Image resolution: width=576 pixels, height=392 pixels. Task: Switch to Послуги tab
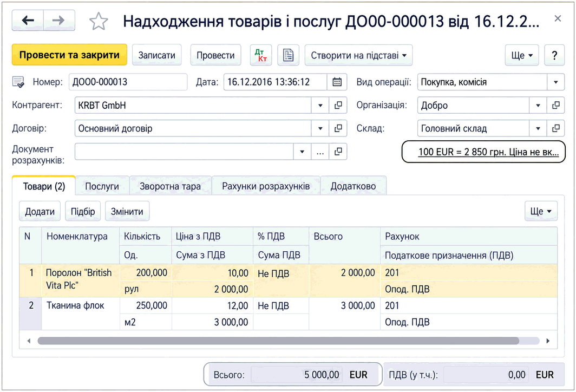(x=102, y=186)
